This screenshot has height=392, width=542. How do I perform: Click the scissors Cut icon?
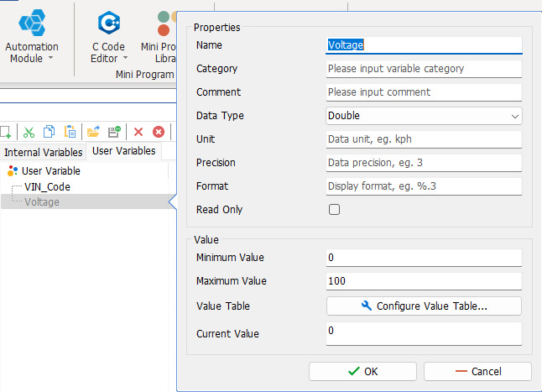(29, 132)
